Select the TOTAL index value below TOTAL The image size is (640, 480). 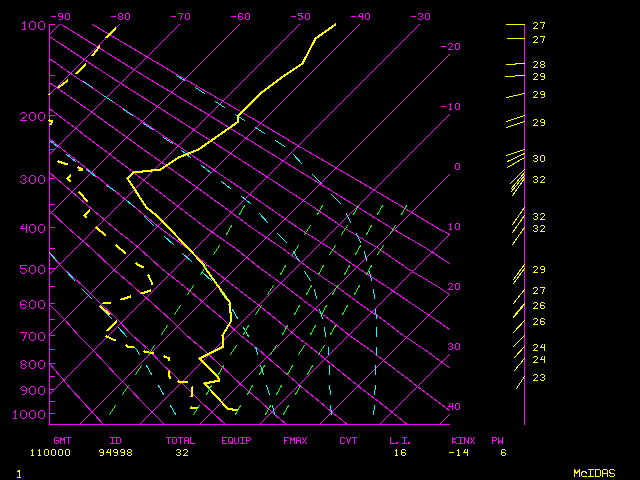182,452
